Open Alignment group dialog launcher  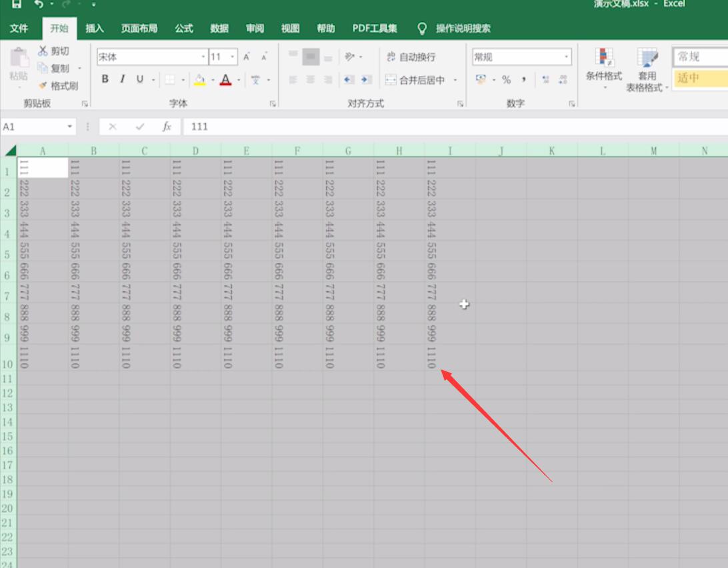click(460, 103)
